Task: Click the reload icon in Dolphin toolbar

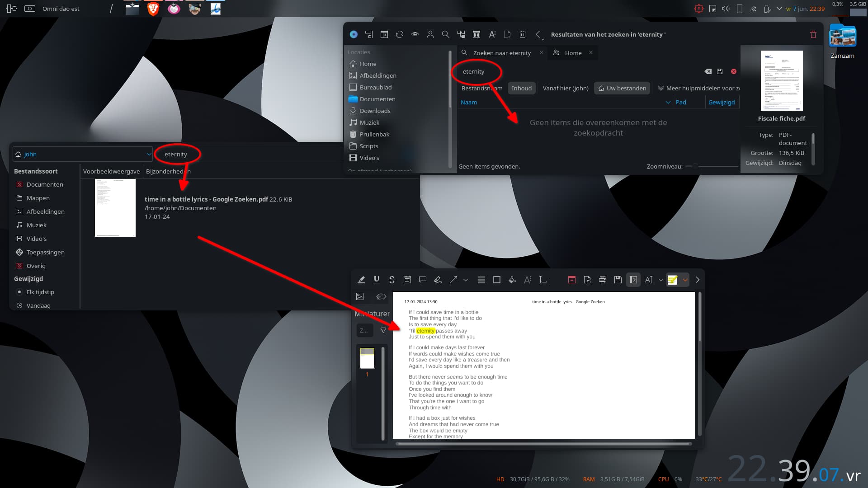Action: 400,34
